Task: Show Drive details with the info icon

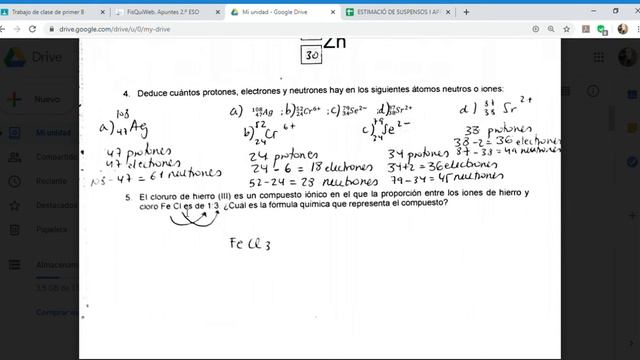Action: pyautogui.click(x=593, y=91)
